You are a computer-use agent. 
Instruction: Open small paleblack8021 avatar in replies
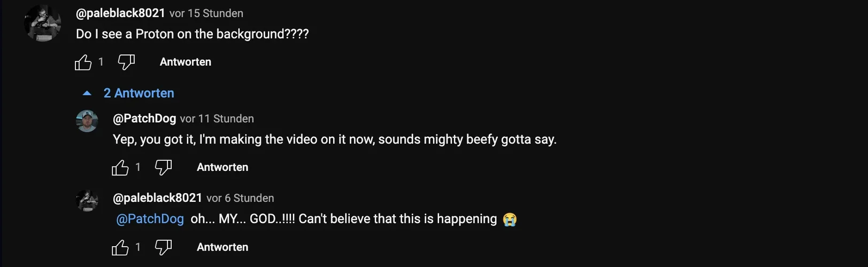tap(87, 201)
